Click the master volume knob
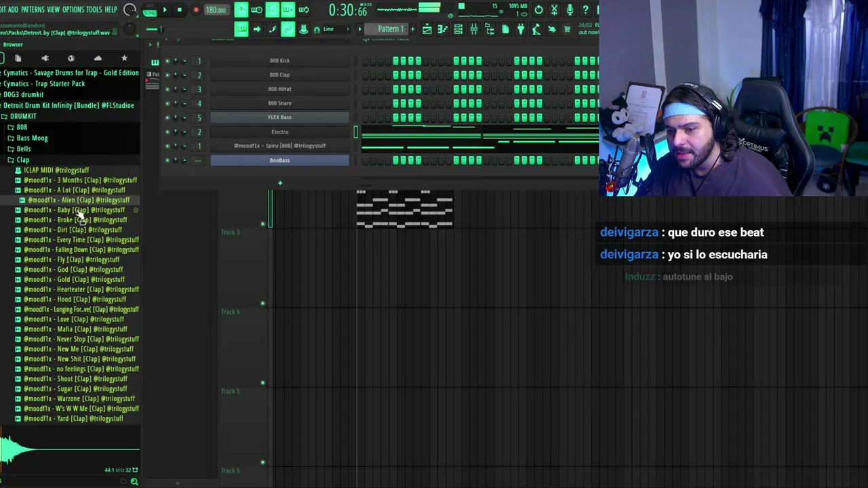 pos(130,9)
